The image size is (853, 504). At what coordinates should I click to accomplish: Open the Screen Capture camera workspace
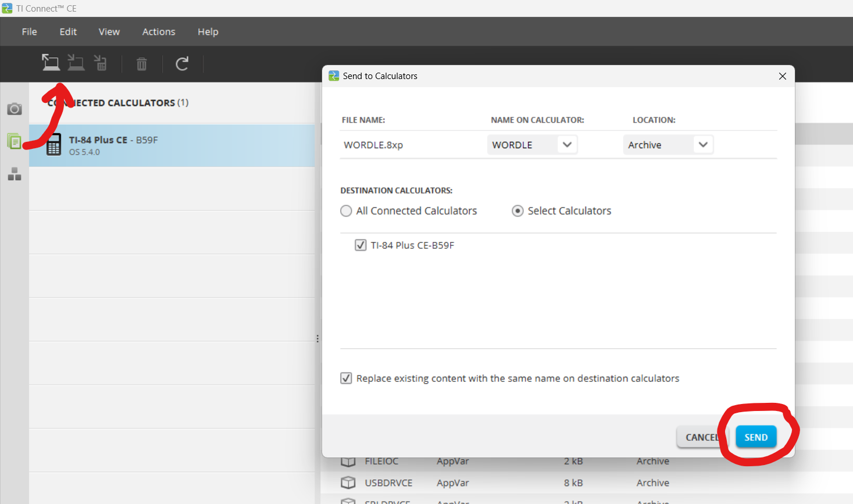tap(15, 109)
